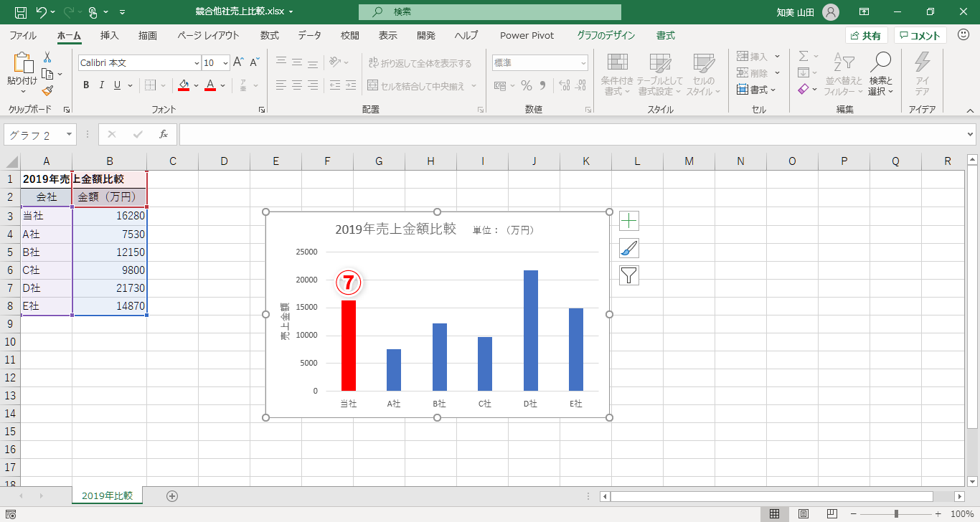Align cell text to the right

[312, 85]
